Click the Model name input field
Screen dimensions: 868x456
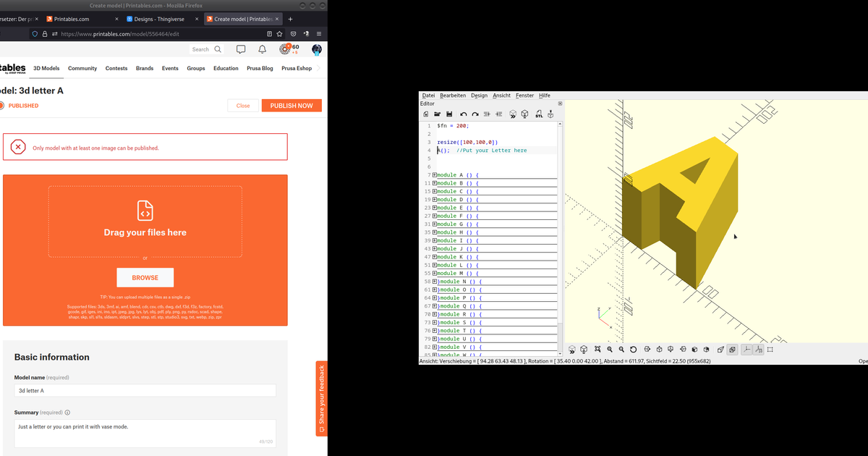click(145, 391)
